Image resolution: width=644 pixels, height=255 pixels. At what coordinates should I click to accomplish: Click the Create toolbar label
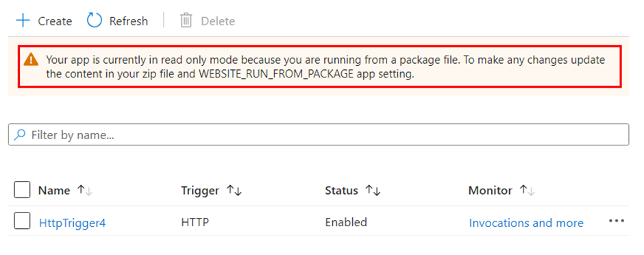tap(55, 21)
